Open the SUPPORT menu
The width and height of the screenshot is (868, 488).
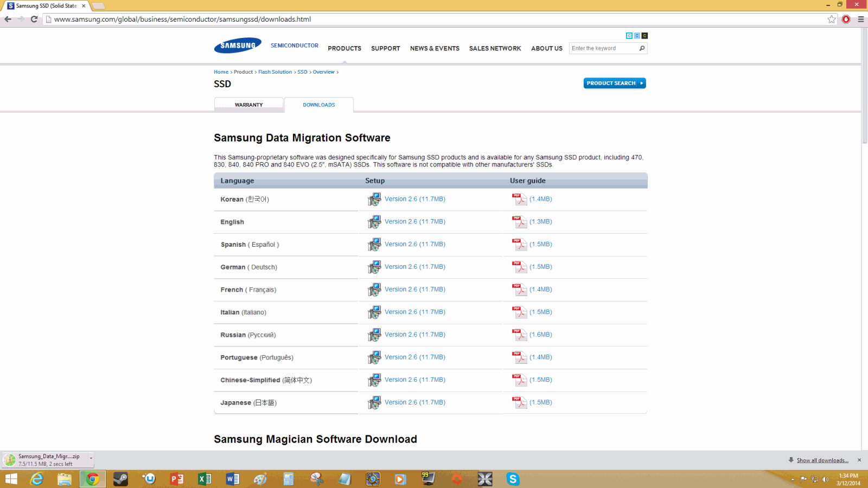(x=386, y=48)
